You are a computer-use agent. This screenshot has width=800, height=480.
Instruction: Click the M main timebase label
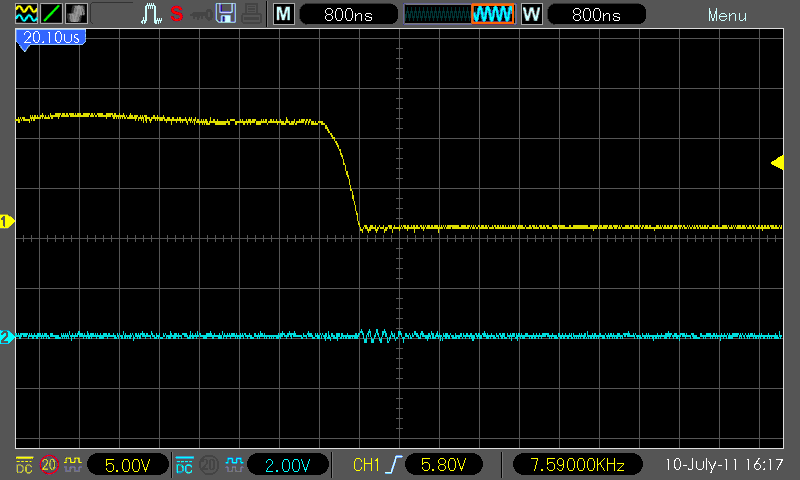pyautogui.click(x=283, y=14)
